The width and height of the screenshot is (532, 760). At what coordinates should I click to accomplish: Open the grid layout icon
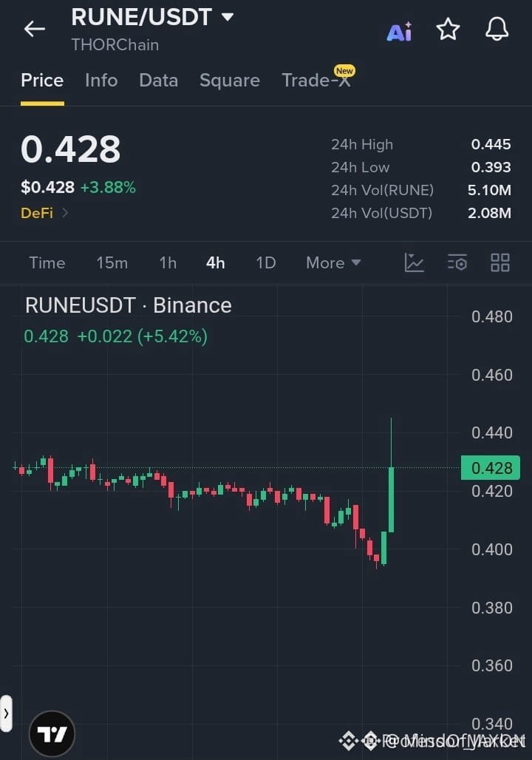(500, 262)
